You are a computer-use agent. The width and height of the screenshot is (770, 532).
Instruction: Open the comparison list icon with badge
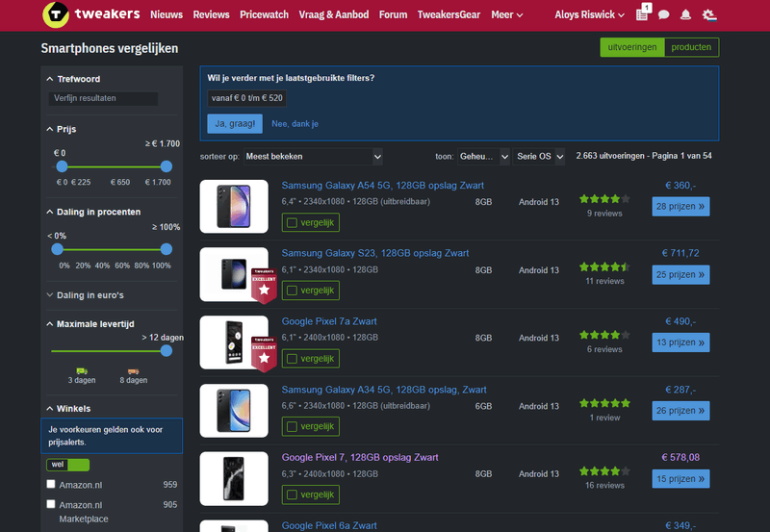pos(643,13)
